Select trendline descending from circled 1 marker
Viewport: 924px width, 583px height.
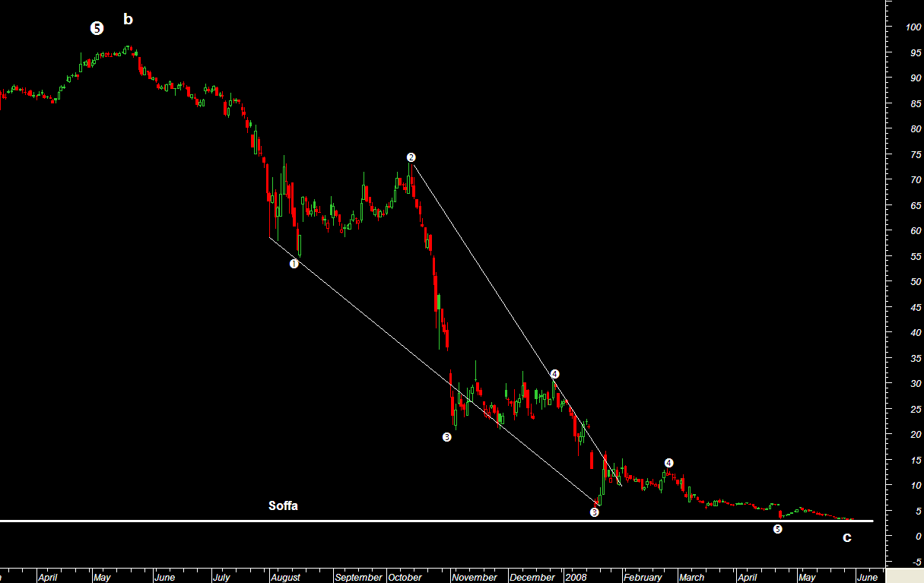tap(433, 371)
